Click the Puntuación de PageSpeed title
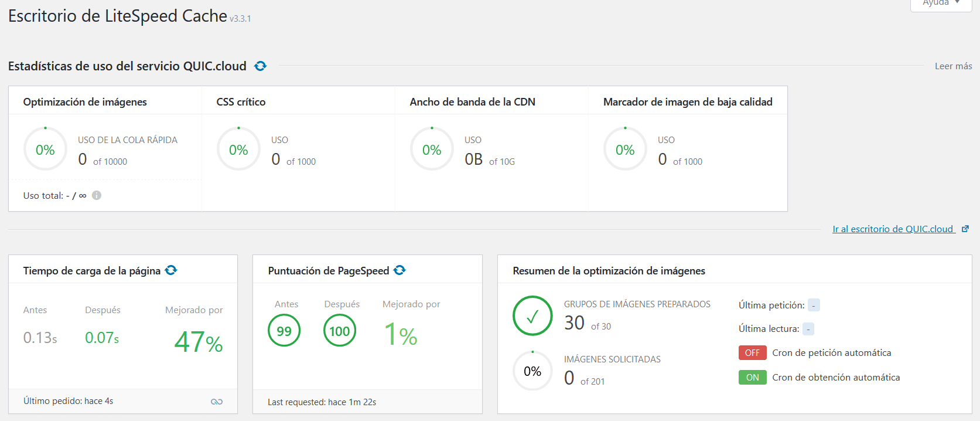Viewport: 980px width, 421px height. [x=329, y=271]
